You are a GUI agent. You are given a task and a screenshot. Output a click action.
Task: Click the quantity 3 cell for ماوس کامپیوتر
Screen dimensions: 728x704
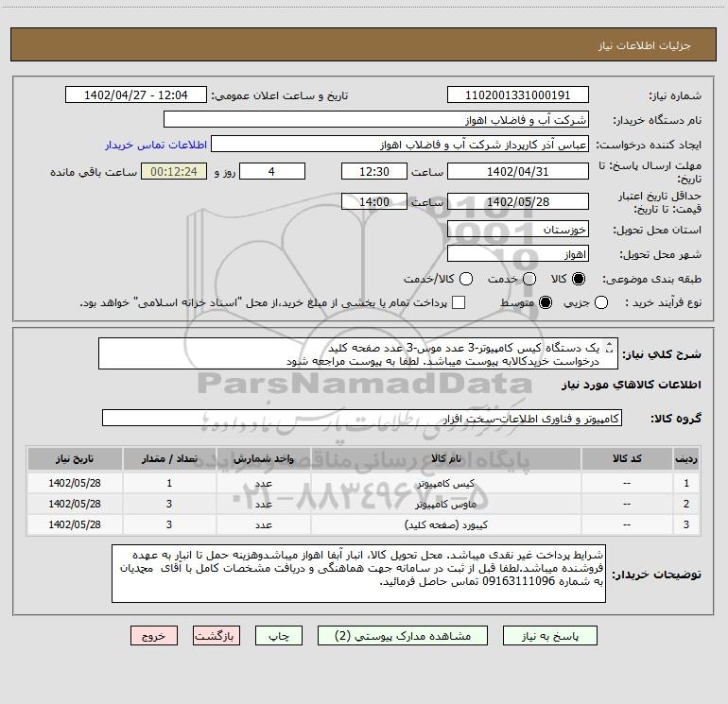tap(169, 504)
